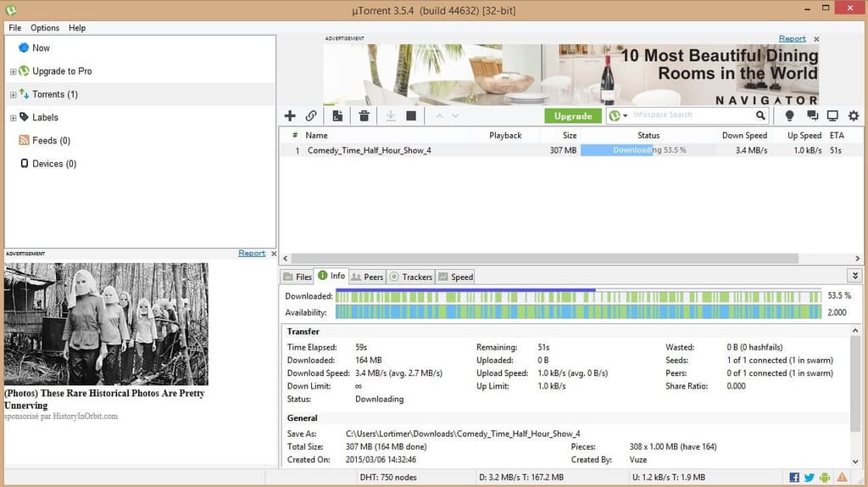Close the sidebar advertisement

[x=274, y=253]
